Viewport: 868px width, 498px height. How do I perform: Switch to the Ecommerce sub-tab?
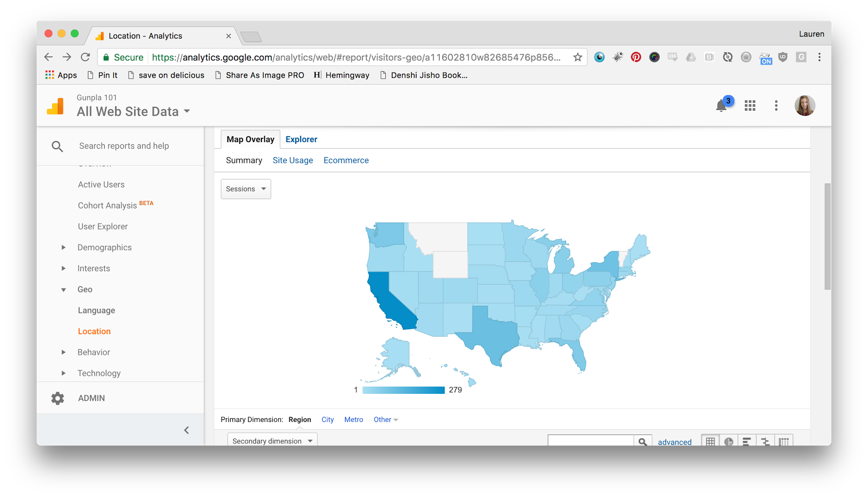point(346,161)
